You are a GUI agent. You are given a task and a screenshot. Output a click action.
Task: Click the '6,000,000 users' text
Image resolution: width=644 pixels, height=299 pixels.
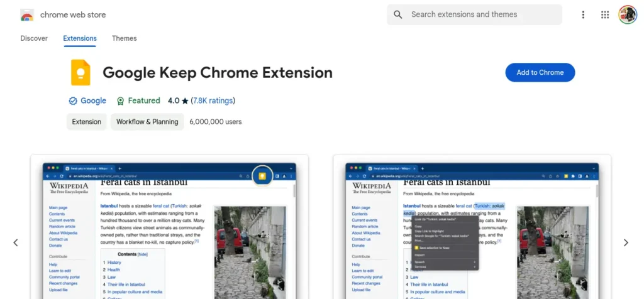point(216,122)
